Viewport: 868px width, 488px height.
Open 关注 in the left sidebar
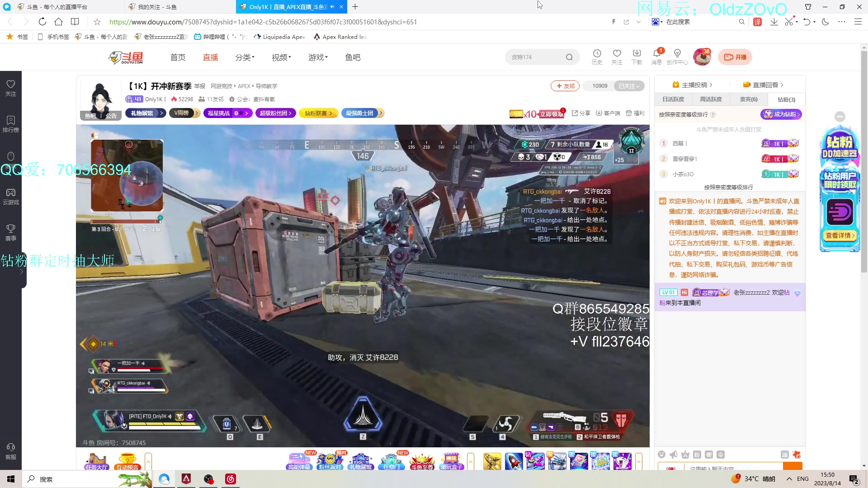click(x=11, y=88)
